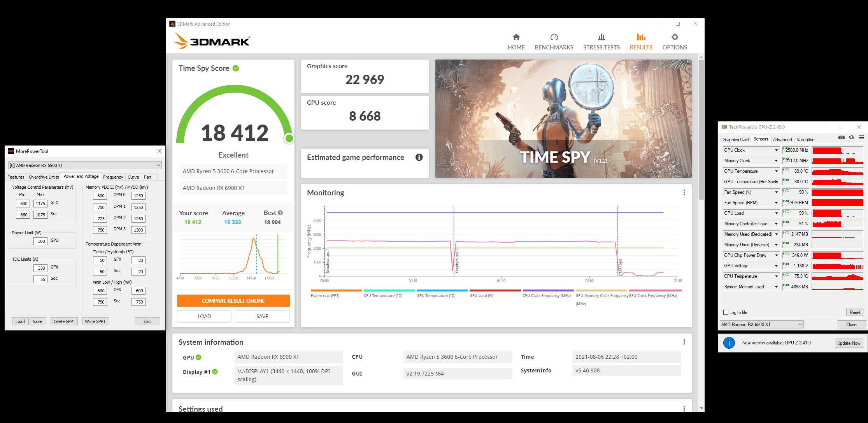The height and width of the screenshot is (423, 868).
Task: Open the GPU Voltage sensor dropdown
Action: (x=776, y=266)
